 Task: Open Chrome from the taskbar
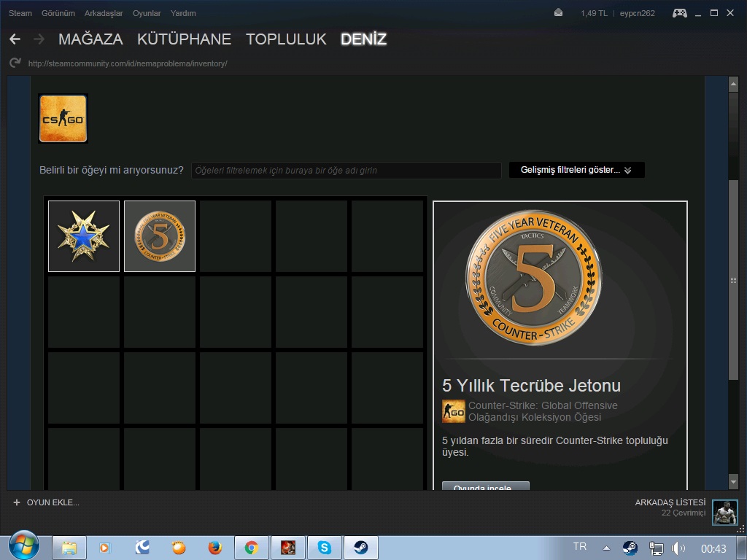[252, 548]
